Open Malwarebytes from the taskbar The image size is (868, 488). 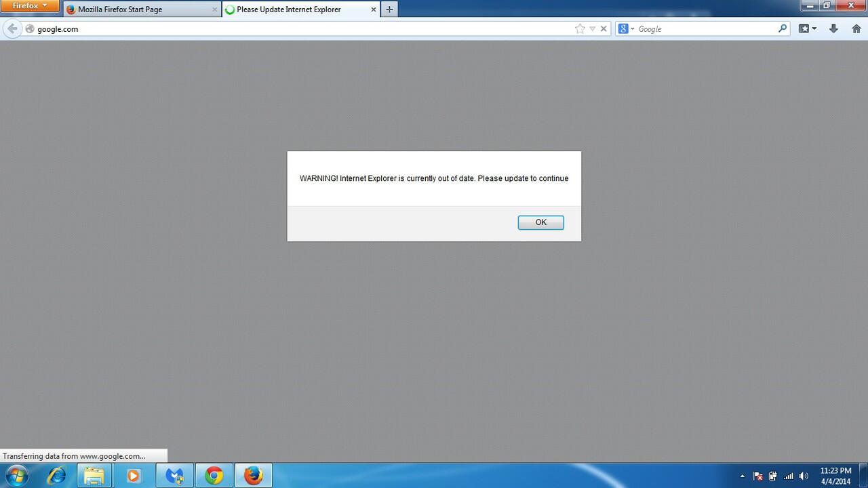click(x=175, y=476)
